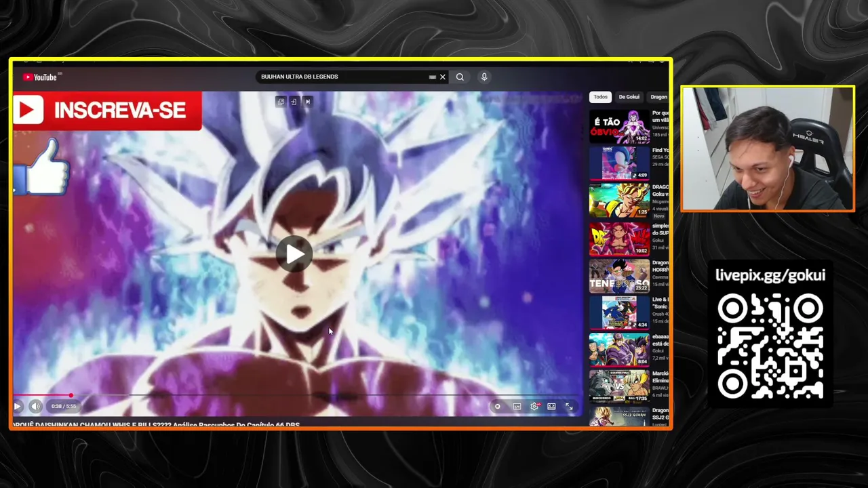Enter fullscreen with the expand icon

569,407
